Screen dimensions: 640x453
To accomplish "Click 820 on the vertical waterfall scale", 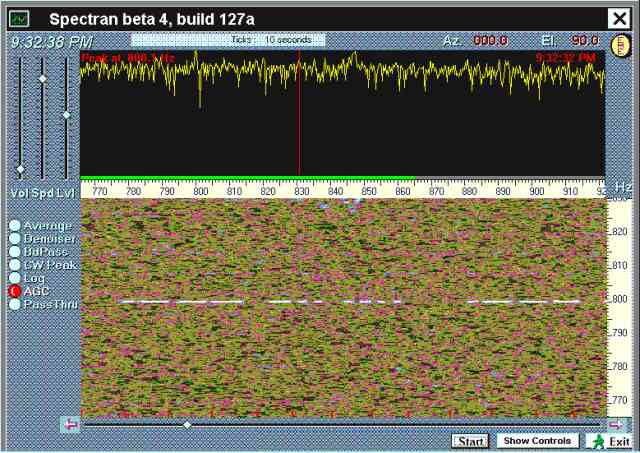I will click(x=619, y=232).
